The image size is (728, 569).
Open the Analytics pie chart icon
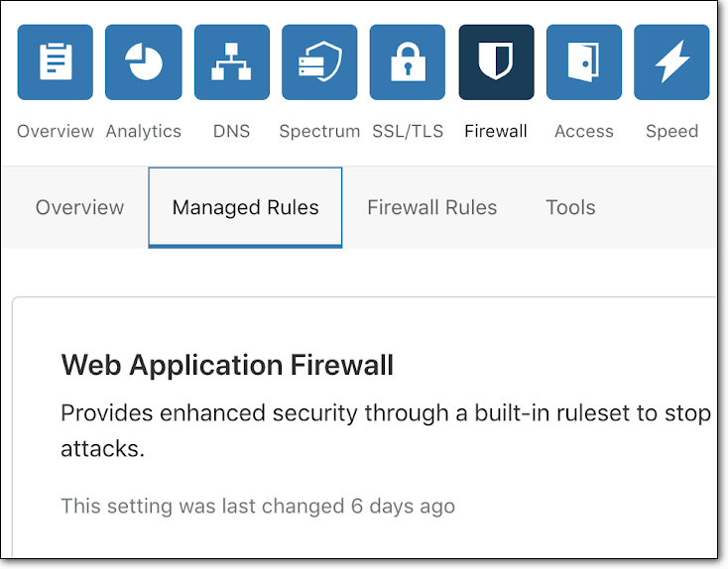click(144, 62)
